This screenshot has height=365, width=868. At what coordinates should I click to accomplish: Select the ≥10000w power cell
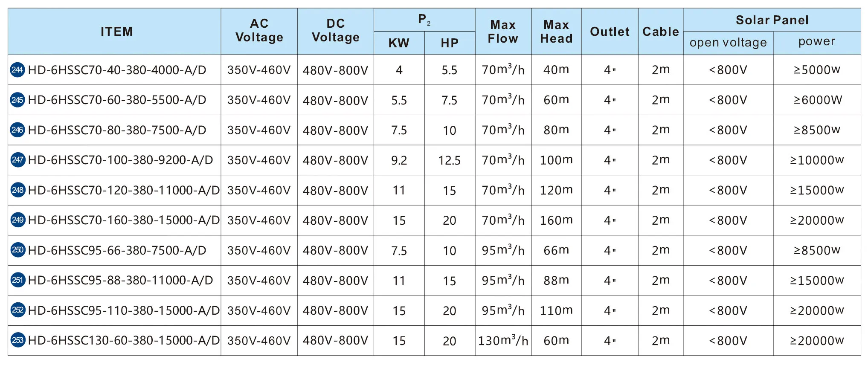pos(817,160)
